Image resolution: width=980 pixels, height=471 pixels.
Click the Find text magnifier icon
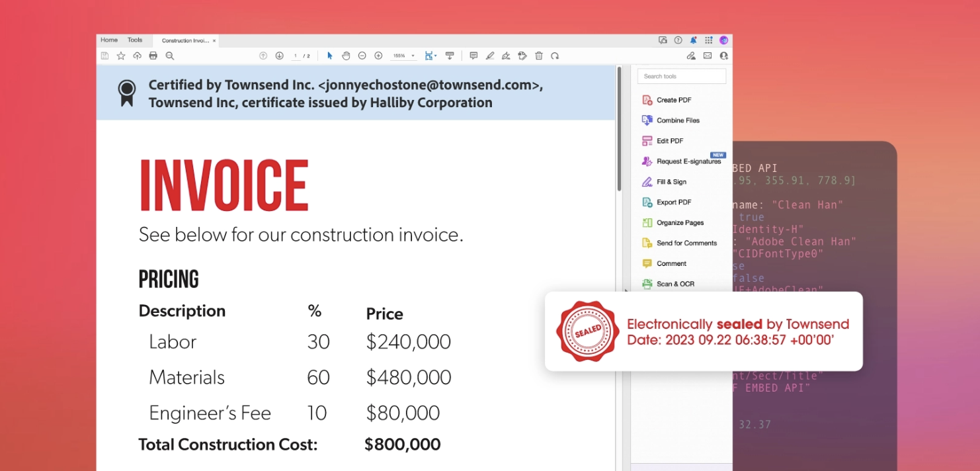pos(170,56)
